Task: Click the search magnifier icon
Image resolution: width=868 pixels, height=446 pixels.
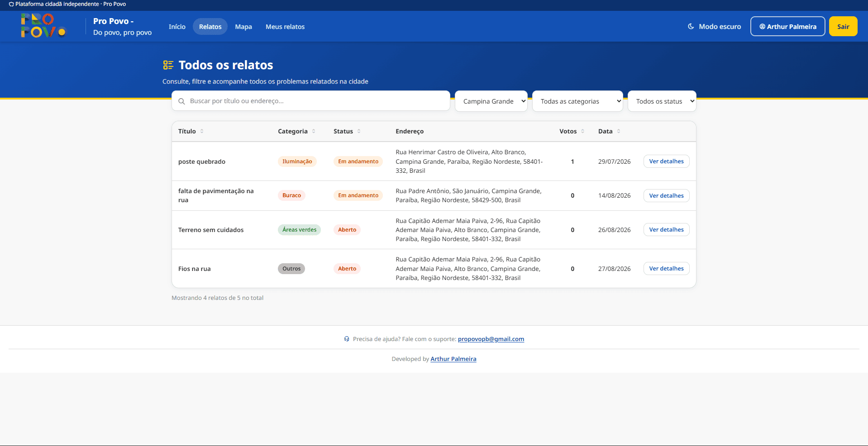Action: pyautogui.click(x=181, y=101)
